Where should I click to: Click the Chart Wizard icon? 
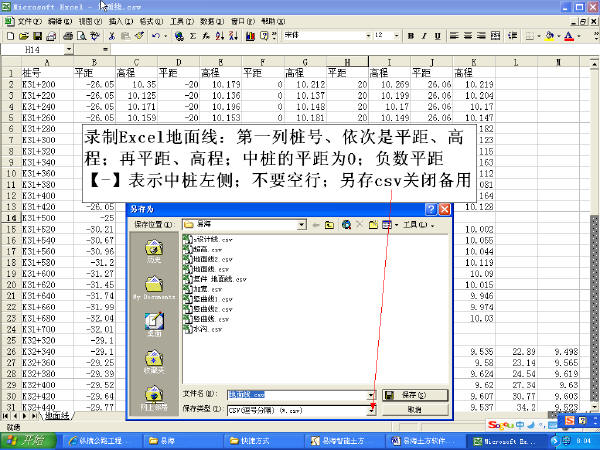250,36
